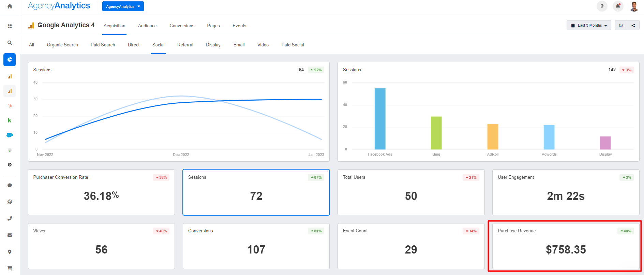The image size is (644, 275).
Task: Open the help question mark icon
Action: pos(602,6)
